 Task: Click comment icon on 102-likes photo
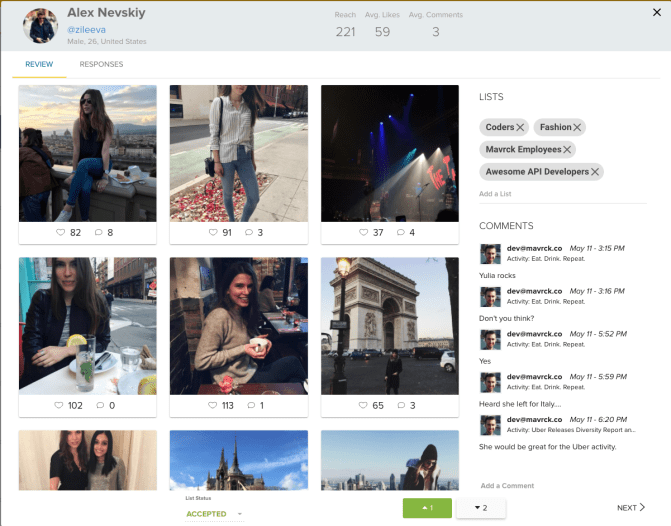(100, 405)
